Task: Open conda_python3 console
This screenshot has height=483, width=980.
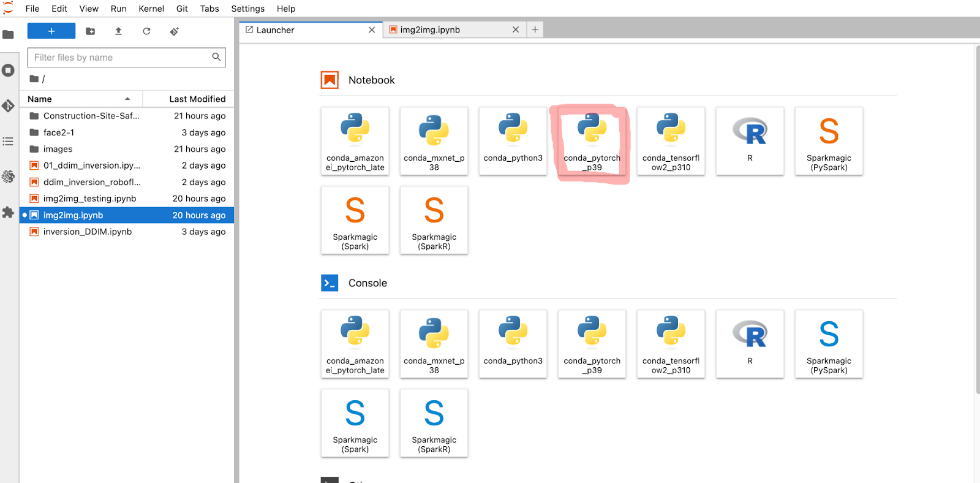Action: click(513, 344)
